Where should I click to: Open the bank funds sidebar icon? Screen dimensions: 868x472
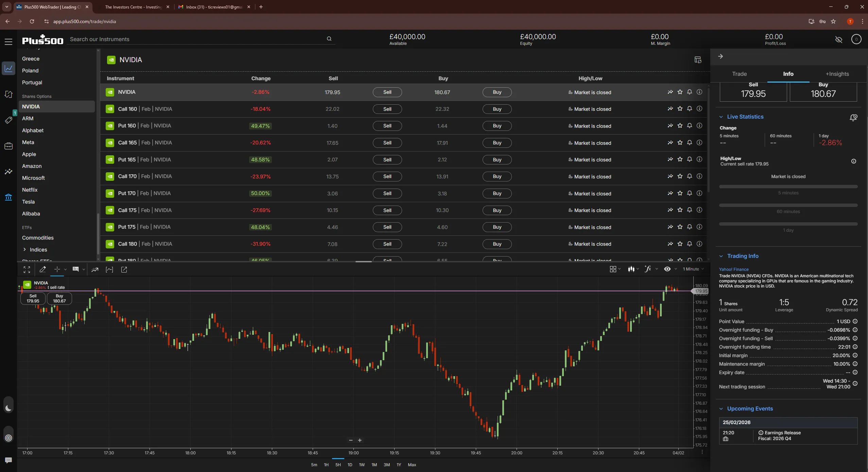pos(8,197)
